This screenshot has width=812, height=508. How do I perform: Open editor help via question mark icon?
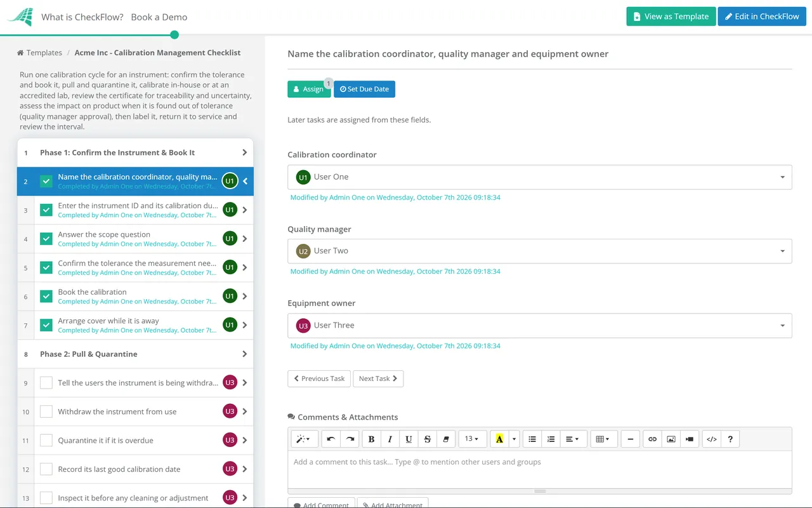[730, 439]
